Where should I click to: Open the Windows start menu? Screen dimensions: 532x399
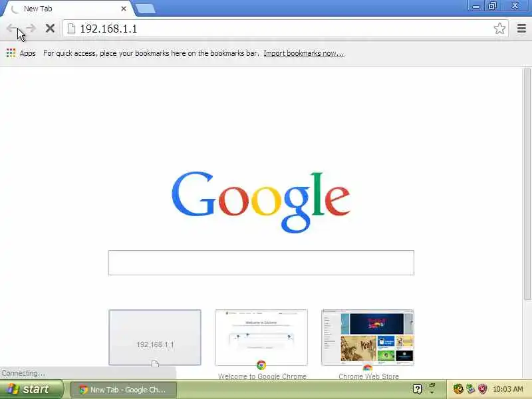[x=31, y=389]
